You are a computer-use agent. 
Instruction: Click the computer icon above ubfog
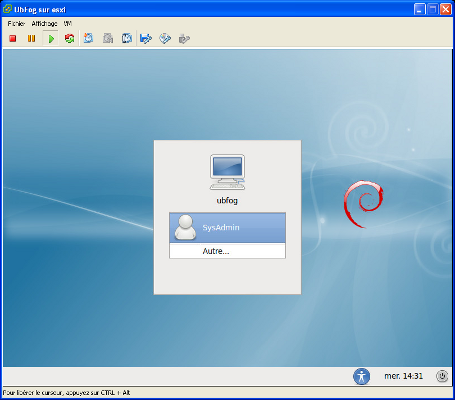coord(227,172)
